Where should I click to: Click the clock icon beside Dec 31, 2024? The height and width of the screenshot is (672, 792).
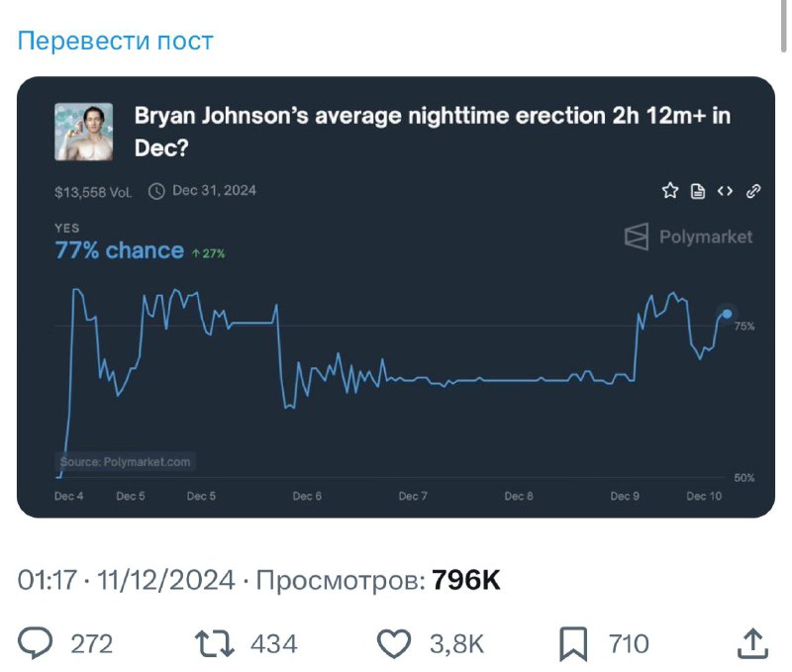pyautogui.click(x=155, y=191)
